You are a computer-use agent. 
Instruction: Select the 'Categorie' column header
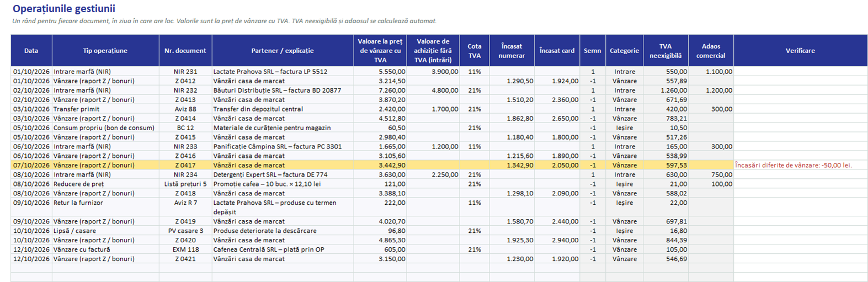click(625, 51)
